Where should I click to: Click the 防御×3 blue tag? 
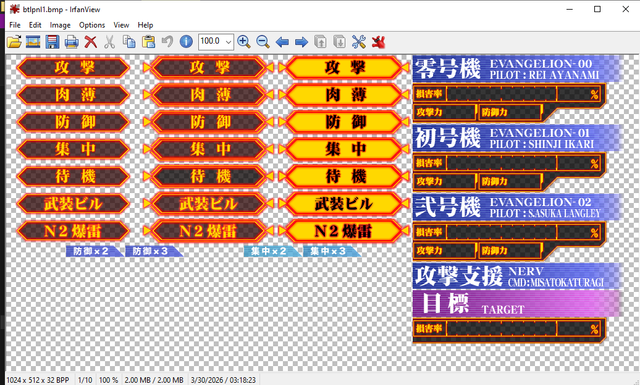pos(153,251)
